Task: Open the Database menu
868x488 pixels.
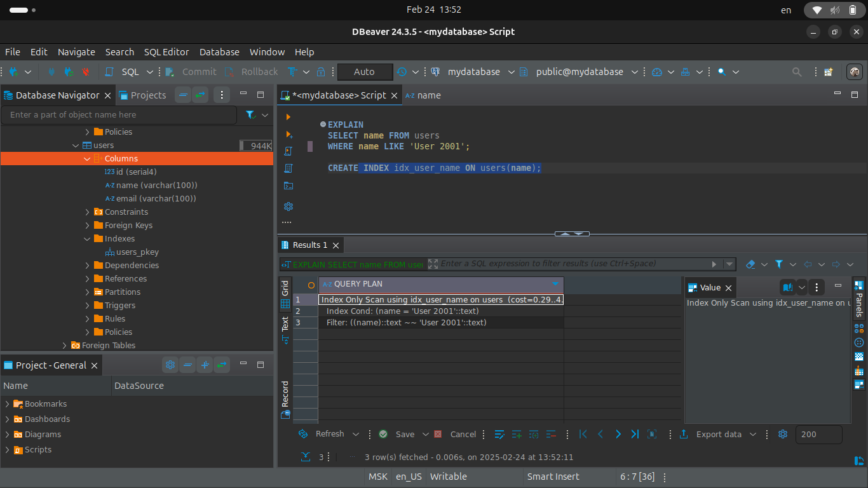Action: 219,52
